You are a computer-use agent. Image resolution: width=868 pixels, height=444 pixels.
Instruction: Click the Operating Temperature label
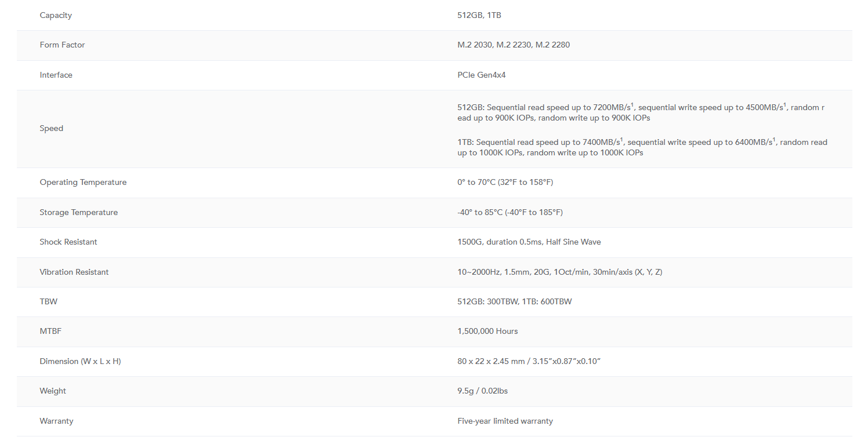coord(83,182)
